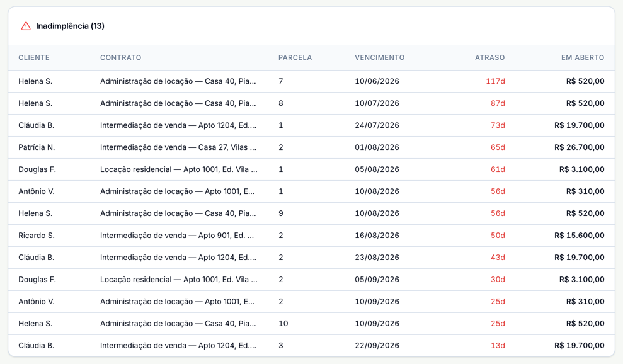Click the parcela number 8
Screen dimensions: 623x364
281,103
